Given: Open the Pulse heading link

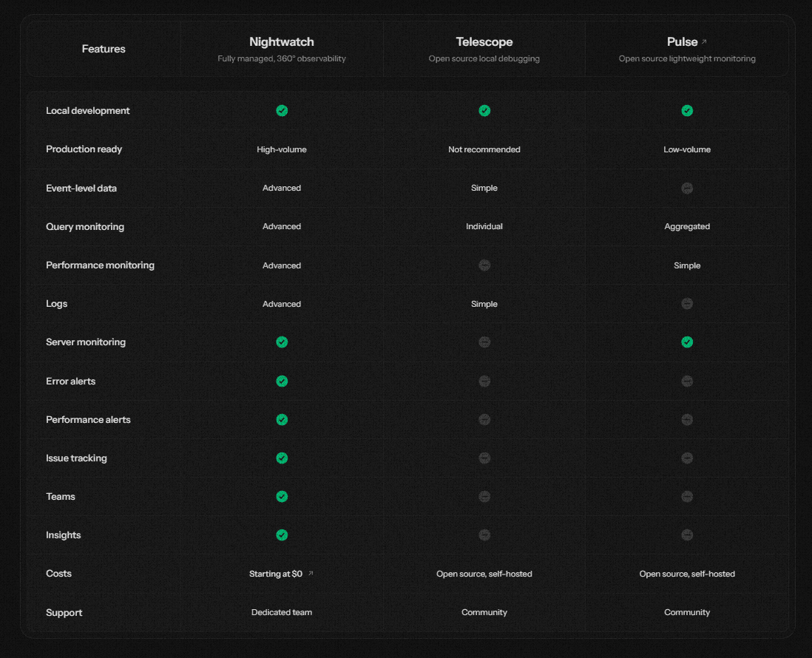Looking at the screenshot, I should (682, 42).
